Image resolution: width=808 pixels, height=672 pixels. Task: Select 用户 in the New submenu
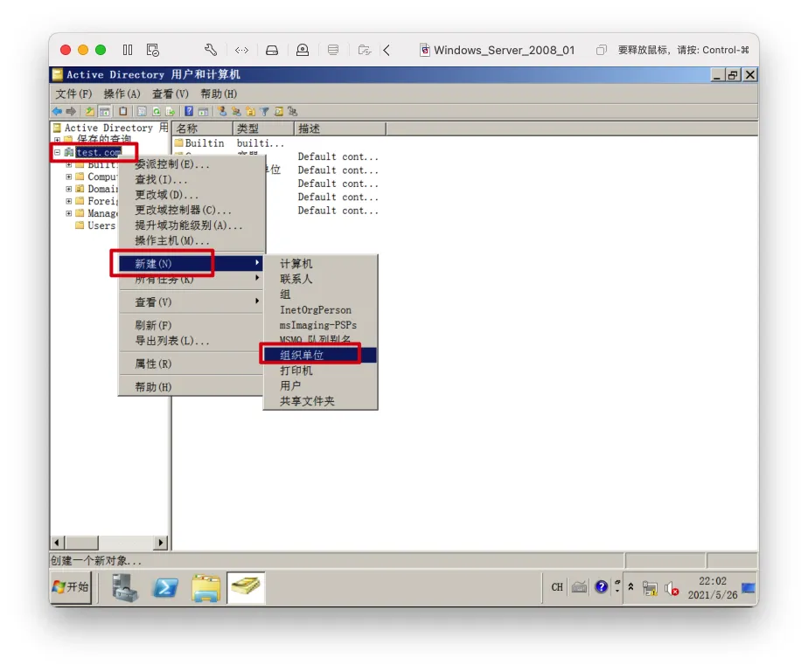coord(321,385)
